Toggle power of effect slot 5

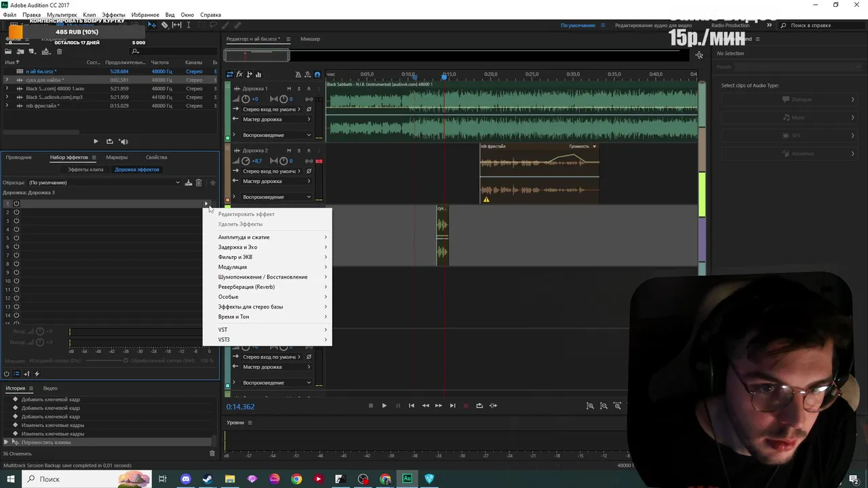16,238
